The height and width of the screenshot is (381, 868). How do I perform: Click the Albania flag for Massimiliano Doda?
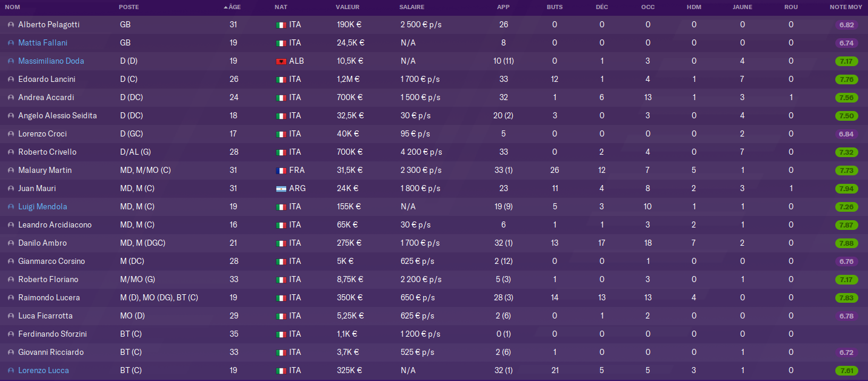281,61
